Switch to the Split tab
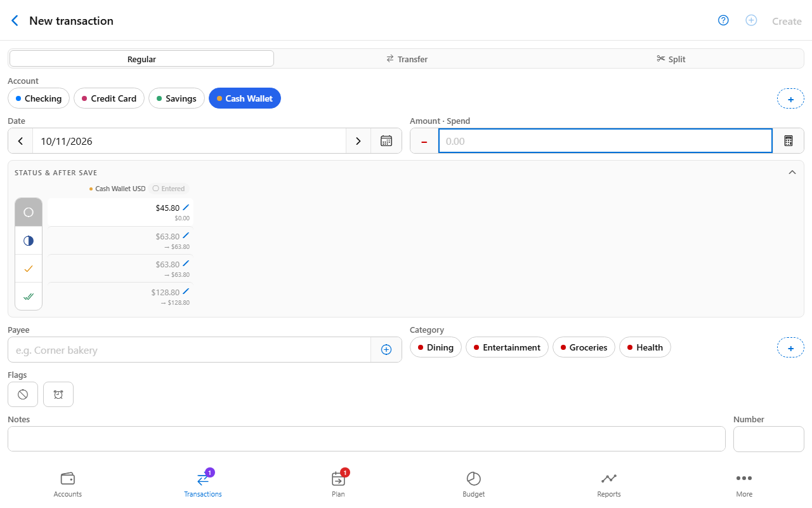Viewport: 812px width, 508px height. (671, 59)
